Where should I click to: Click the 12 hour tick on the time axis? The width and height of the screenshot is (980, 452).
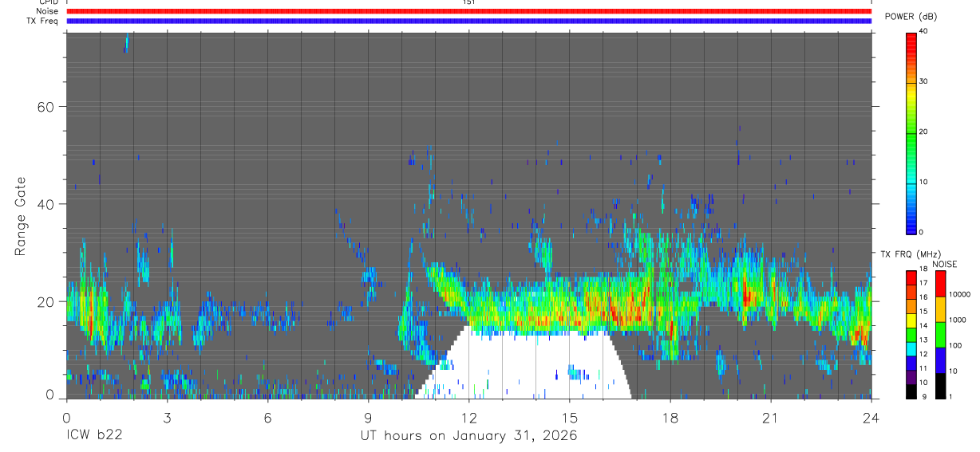pyautogui.click(x=468, y=417)
